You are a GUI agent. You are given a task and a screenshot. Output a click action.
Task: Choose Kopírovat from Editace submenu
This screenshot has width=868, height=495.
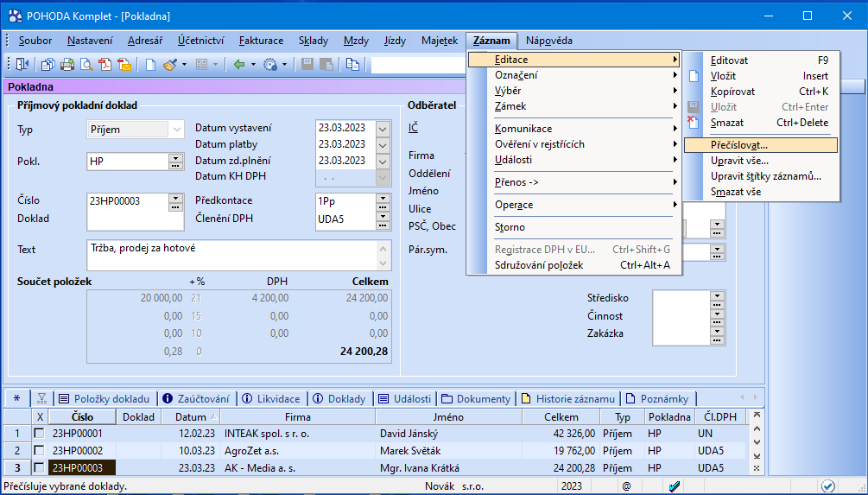point(761,92)
